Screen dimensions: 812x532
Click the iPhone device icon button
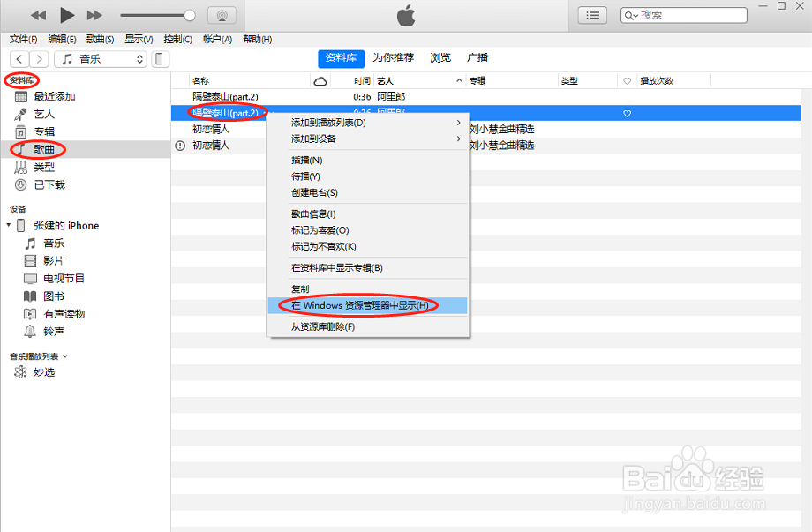pyautogui.click(x=160, y=59)
